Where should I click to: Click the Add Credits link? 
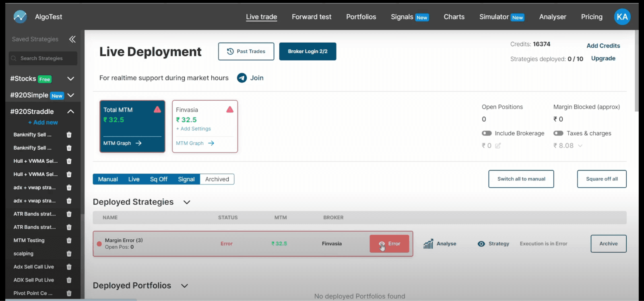click(603, 46)
